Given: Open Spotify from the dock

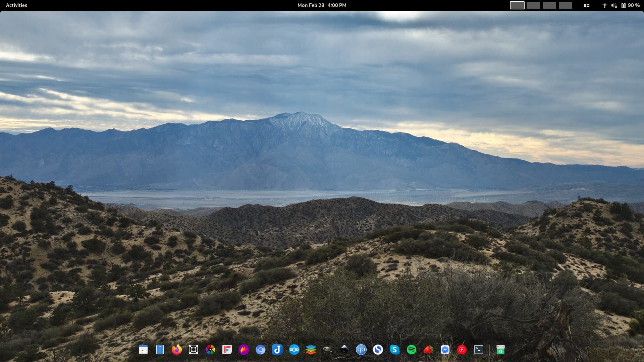Looking at the screenshot, I should coord(412,350).
